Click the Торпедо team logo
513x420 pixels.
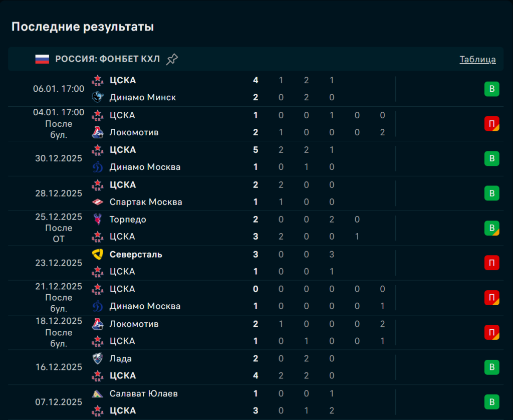(x=97, y=220)
